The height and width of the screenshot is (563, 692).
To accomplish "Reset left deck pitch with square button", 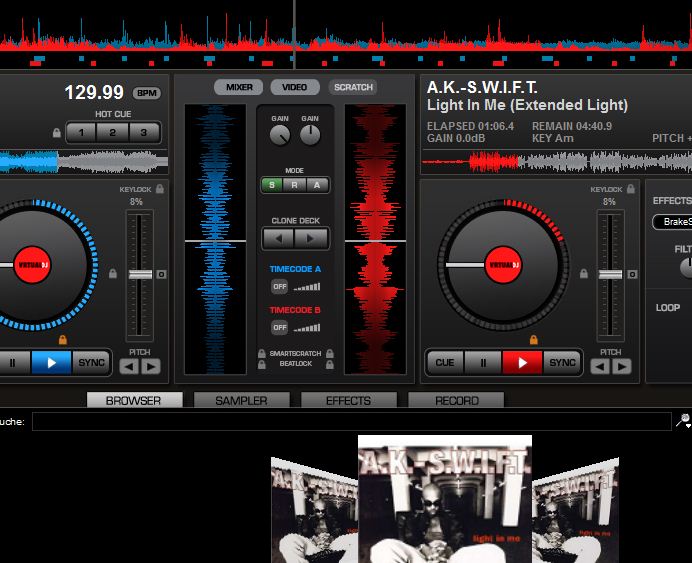I will pyautogui.click(x=162, y=274).
